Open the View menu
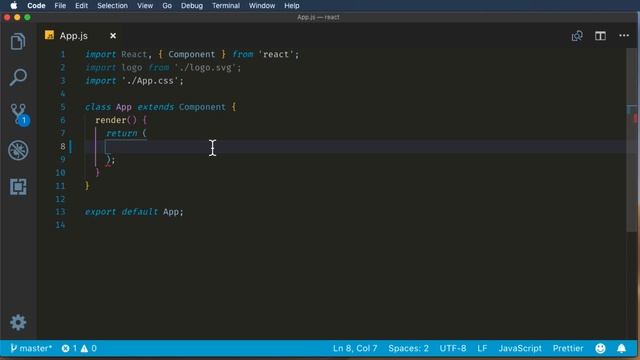The image size is (640, 360). coord(145,5)
